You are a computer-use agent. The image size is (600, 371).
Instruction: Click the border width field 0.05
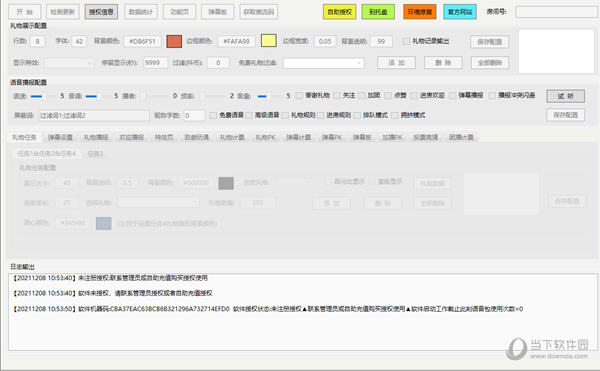(325, 41)
